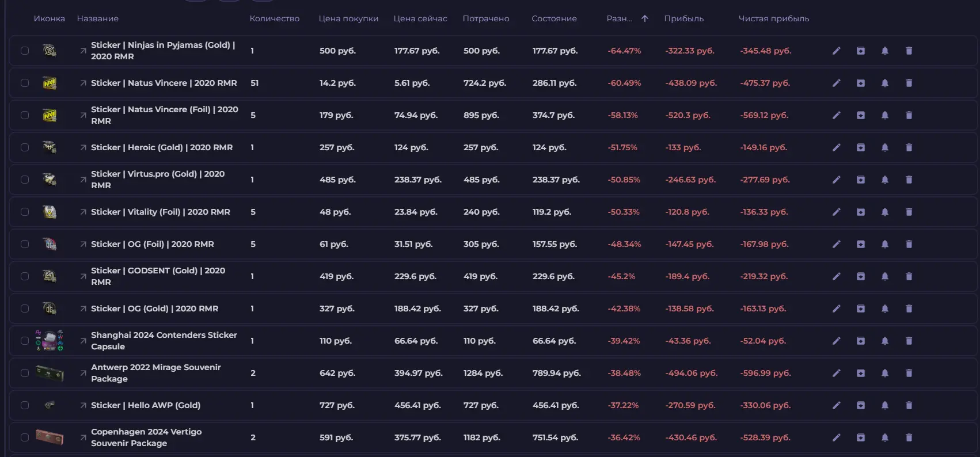This screenshot has width=980, height=457.
Task: Sort by Цена сейчас column header
Action: pos(420,18)
